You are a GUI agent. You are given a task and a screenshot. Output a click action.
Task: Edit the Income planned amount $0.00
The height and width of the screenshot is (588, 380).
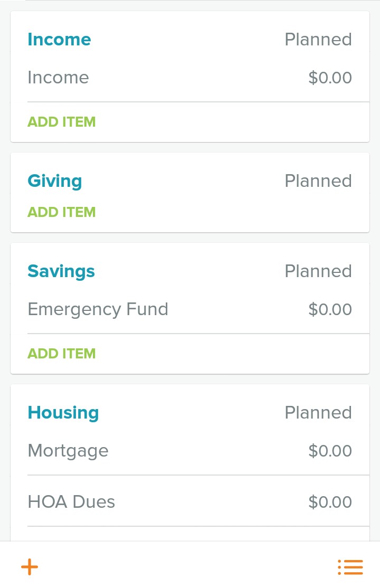(x=330, y=78)
